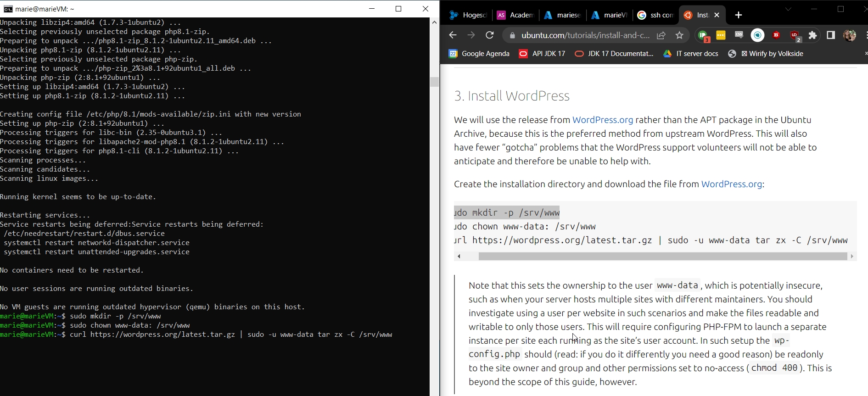Open the first WordPress.org link in paragraph
The height and width of the screenshot is (396, 868).
[603, 120]
